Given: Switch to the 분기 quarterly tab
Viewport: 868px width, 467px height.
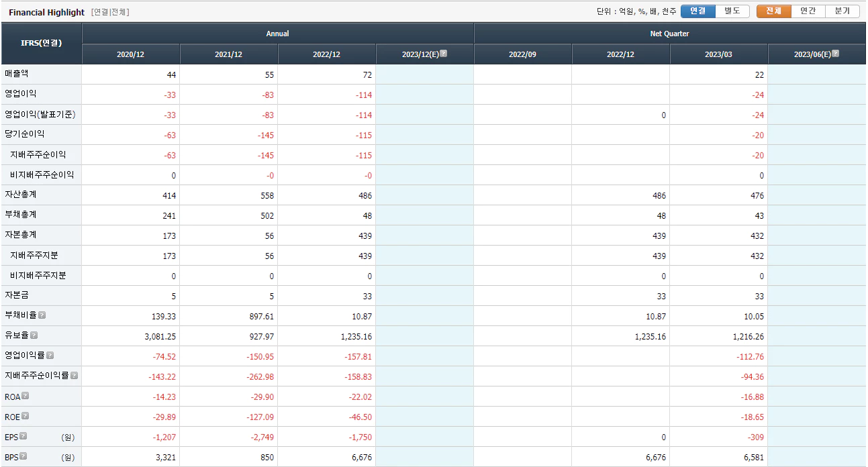Looking at the screenshot, I should (x=842, y=11).
